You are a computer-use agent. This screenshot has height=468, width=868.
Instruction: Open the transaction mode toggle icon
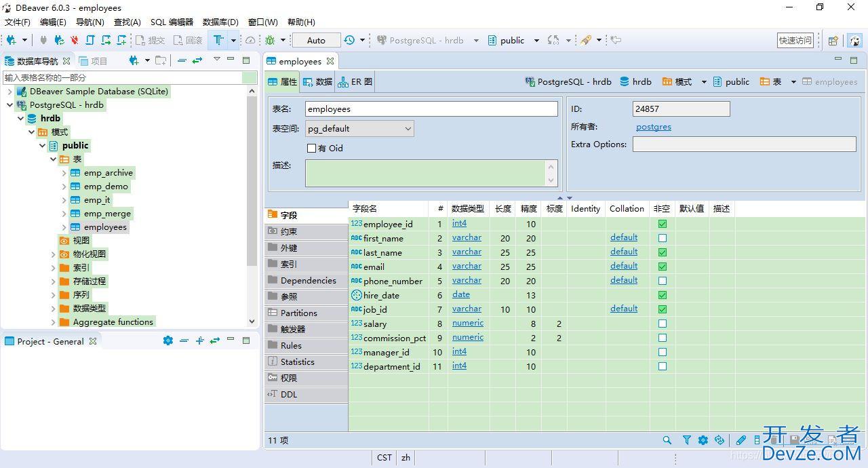coord(218,40)
